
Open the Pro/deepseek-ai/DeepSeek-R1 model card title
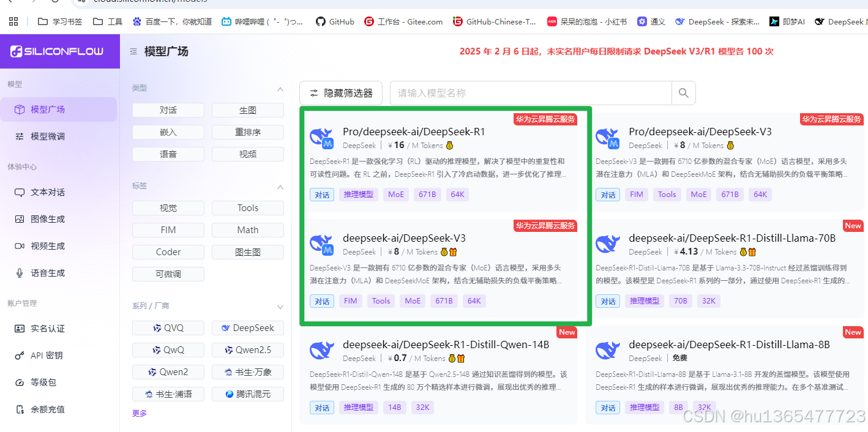point(414,132)
